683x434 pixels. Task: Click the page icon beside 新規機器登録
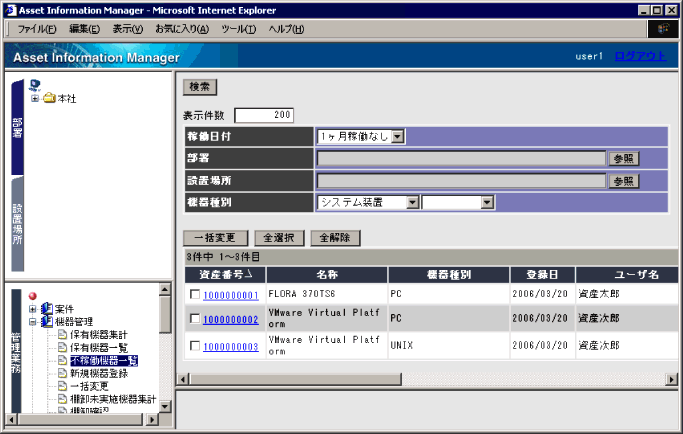click(x=62, y=373)
